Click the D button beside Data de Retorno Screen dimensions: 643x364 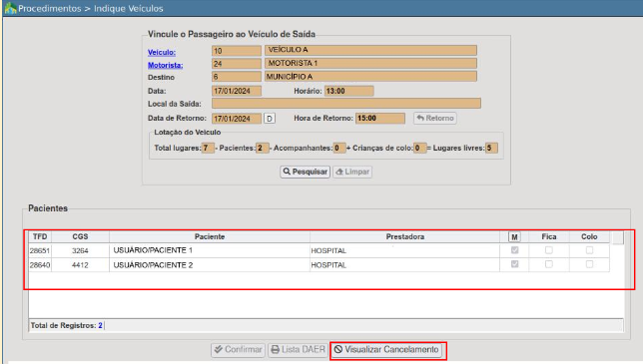(x=270, y=119)
